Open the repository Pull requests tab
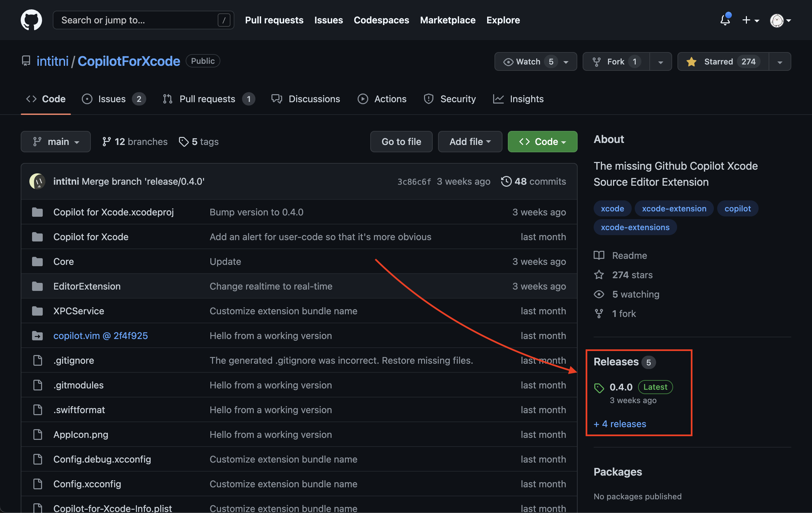 click(x=209, y=99)
